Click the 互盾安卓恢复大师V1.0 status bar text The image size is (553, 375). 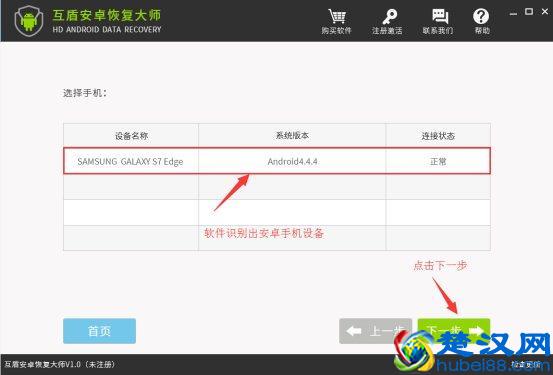60,364
